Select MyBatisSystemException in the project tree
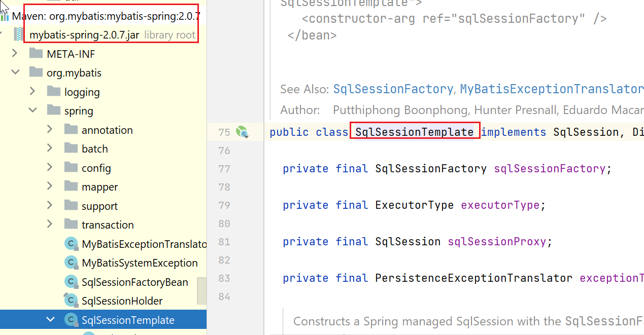The width and height of the screenshot is (644, 335). pos(140,263)
